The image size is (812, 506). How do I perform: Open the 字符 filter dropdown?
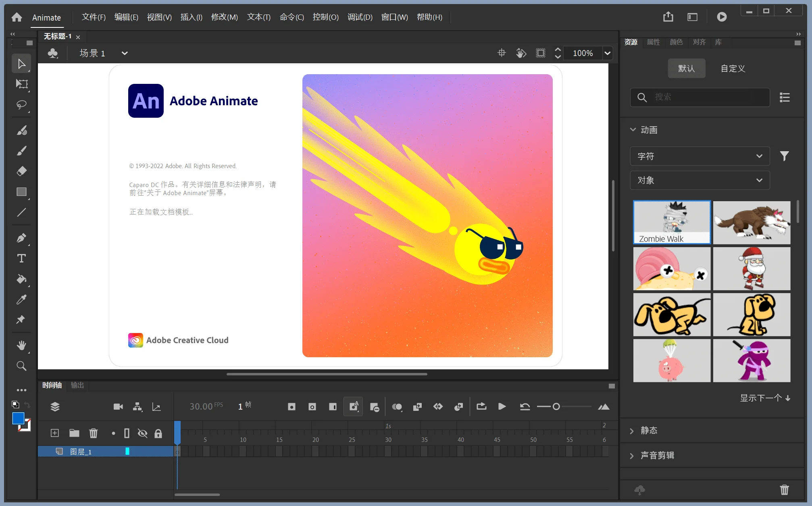[x=700, y=156]
